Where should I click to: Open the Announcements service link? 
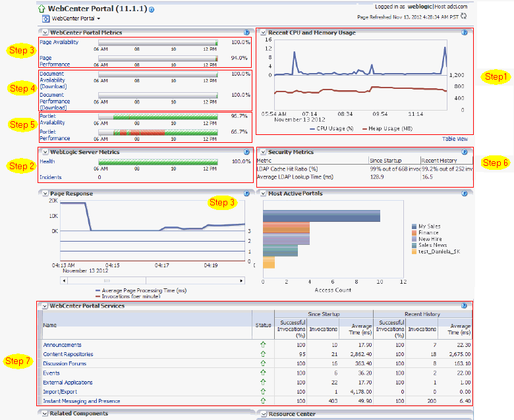(63, 345)
